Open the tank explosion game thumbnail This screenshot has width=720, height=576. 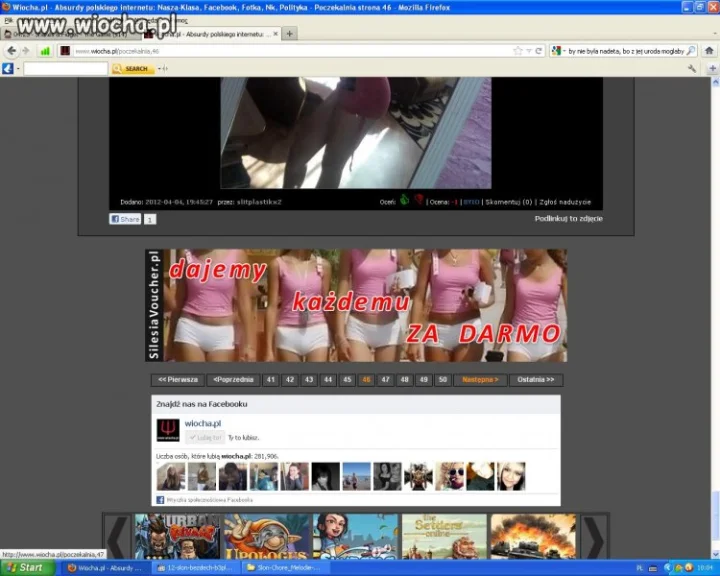click(533, 536)
